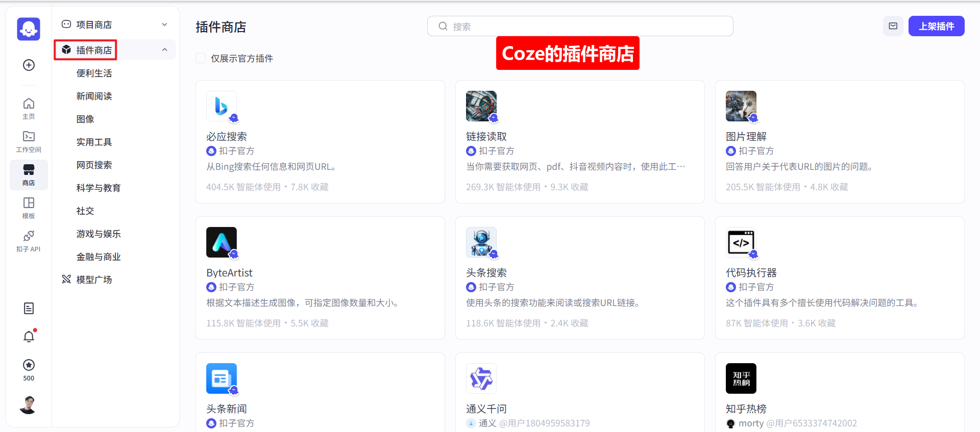Click the 代码执行器 code icon
The height and width of the screenshot is (432, 980).
pyautogui.click(x=741, y=242)
